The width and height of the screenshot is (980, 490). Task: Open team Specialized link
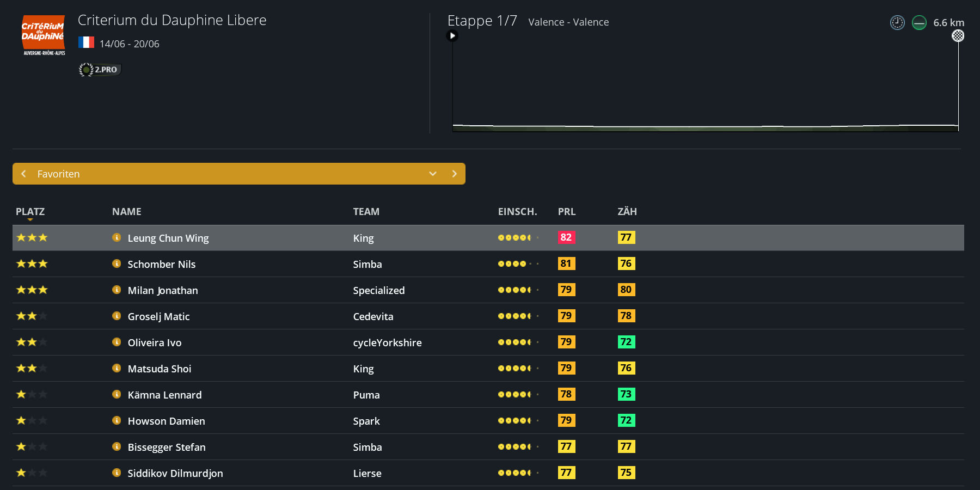(x=378, y=290)
